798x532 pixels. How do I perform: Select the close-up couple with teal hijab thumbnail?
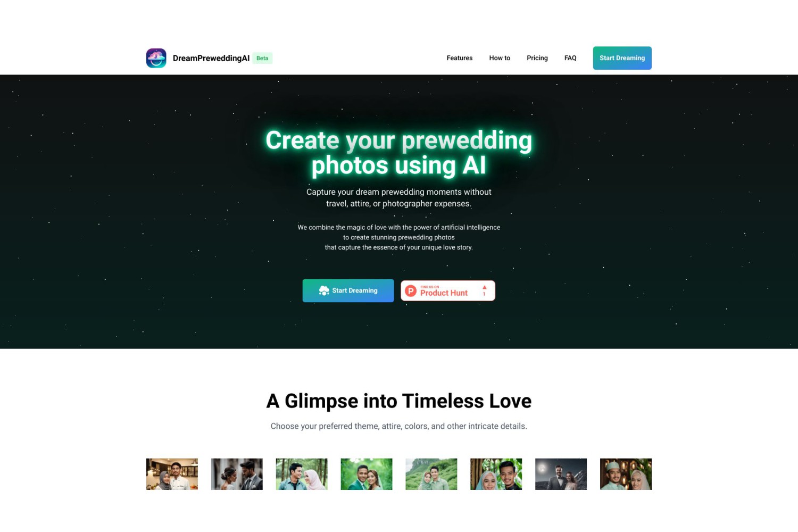pyautogui.click(x=496, y=474)
